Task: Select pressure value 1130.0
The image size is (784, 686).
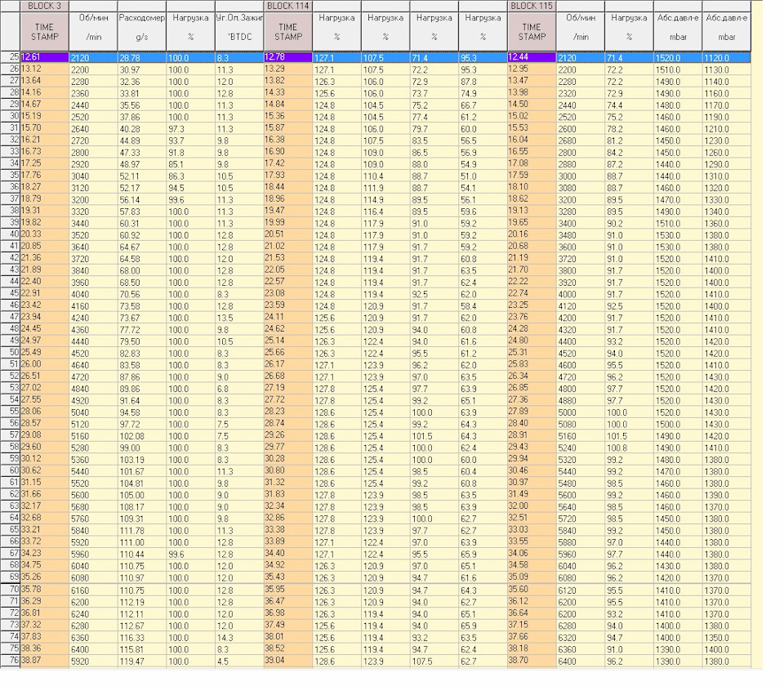Action: point(727,70)
